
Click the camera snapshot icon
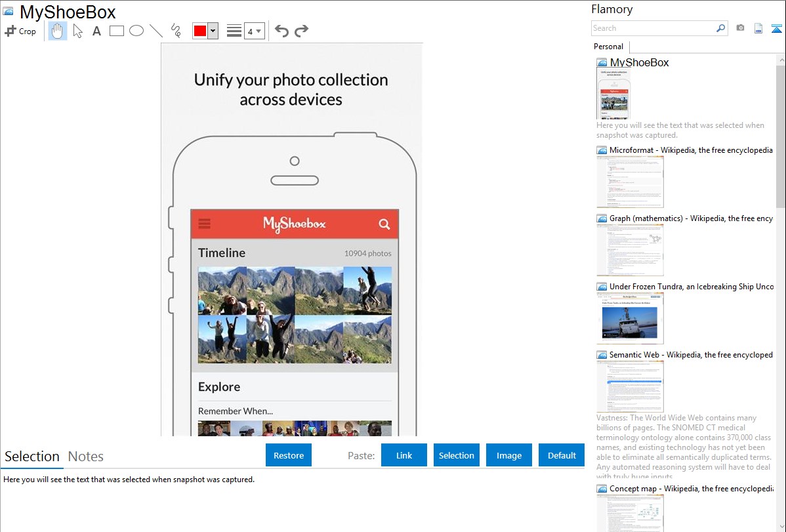point(740,28)
